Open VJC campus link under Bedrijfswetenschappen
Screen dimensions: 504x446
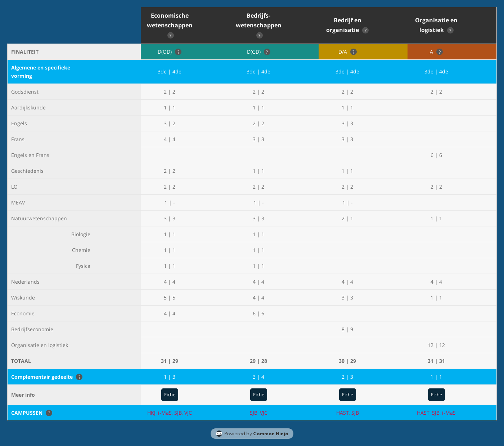[x=264, y=413]
